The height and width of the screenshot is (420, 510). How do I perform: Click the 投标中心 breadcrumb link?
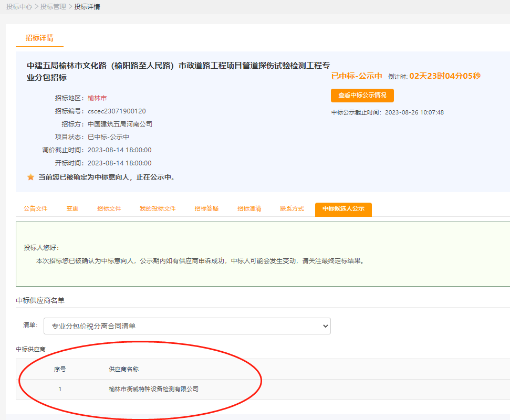(x=19, y=7)
